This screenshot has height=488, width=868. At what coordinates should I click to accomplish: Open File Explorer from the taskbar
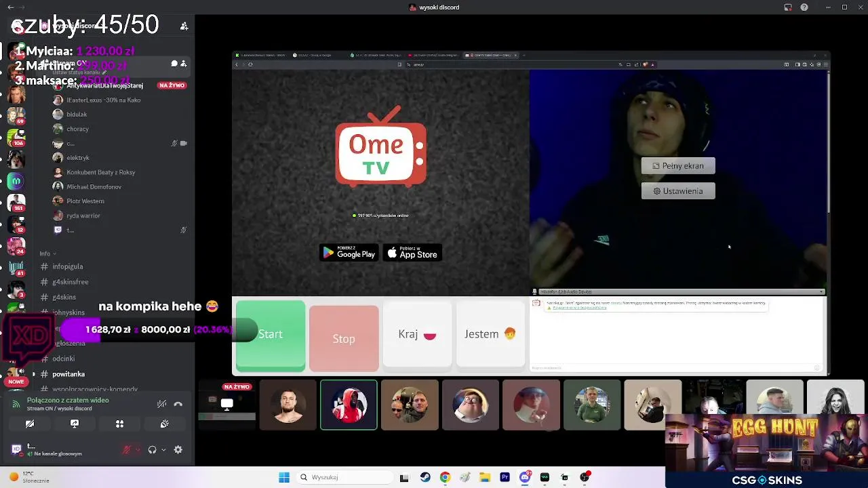tap(485, 477)
